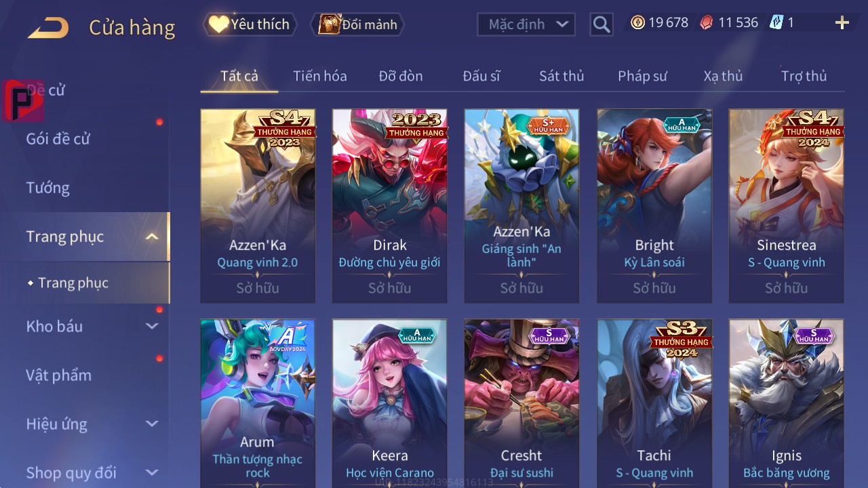This screenshot has height=488, width=868.
Task: Click the plus icon to add currency
Action: 842,23
